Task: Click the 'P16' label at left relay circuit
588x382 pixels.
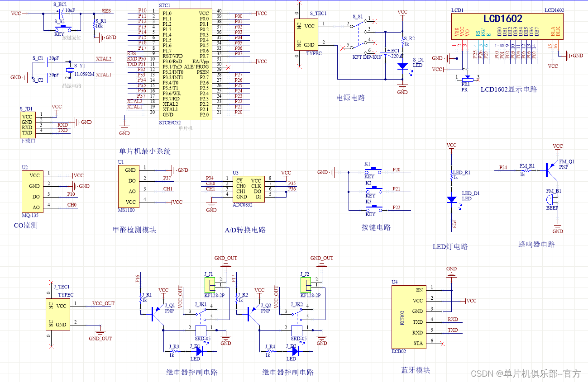Action: coord(138,278)
